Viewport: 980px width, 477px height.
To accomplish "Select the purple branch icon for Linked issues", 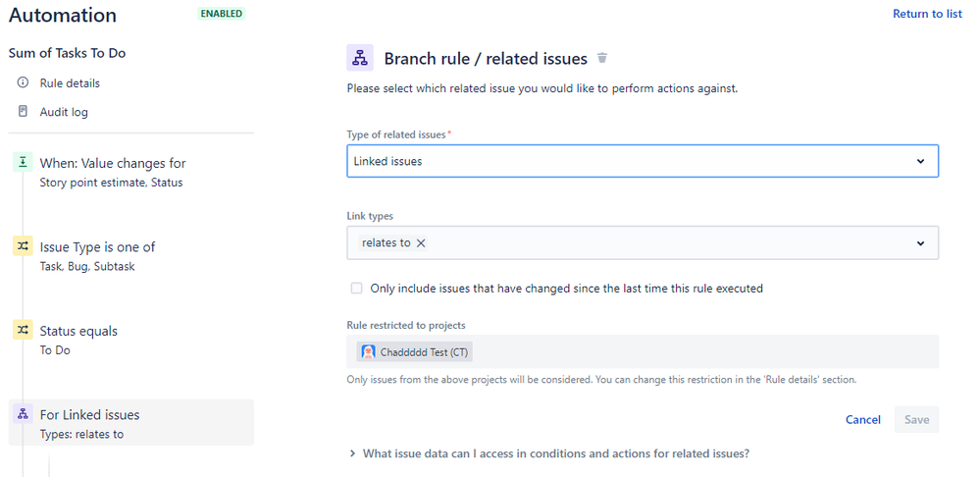I will (x=23, y=414).
